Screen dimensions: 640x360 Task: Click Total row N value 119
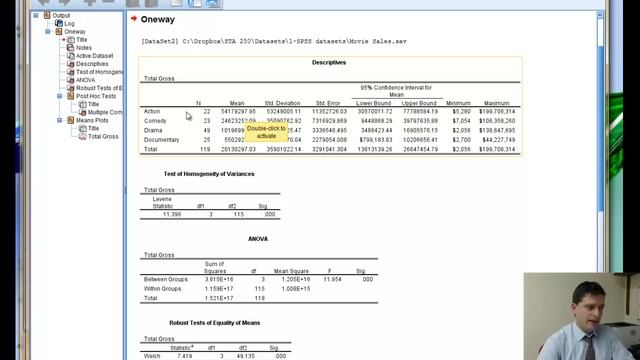pos(205,149)
